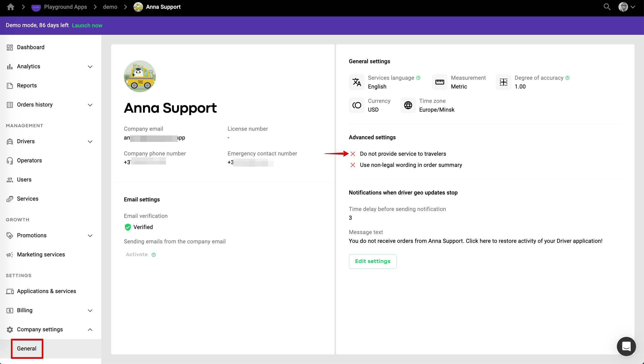Click the help icon beside Activate
644x364 pixels.
point(154,255)
